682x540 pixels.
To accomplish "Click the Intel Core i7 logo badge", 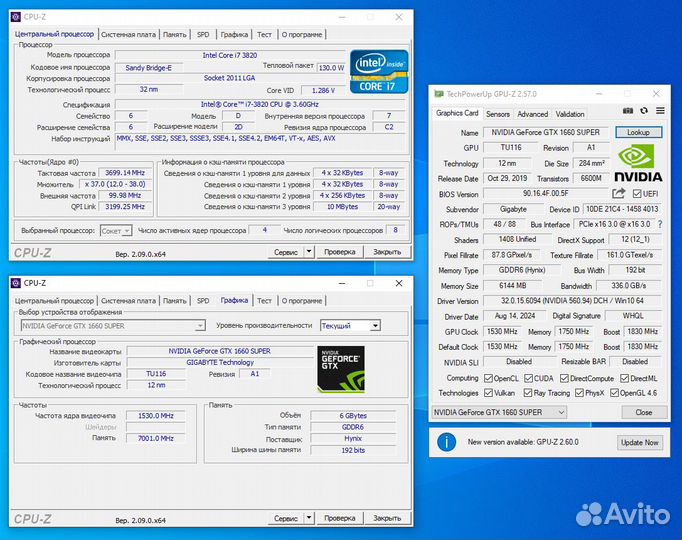I will (379, 72).
